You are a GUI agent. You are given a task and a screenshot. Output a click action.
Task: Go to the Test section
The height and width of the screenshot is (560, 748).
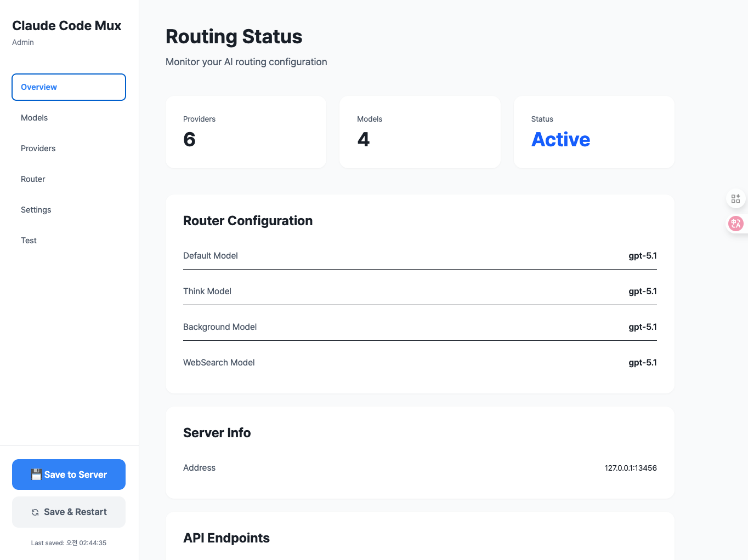pos(29,241)
